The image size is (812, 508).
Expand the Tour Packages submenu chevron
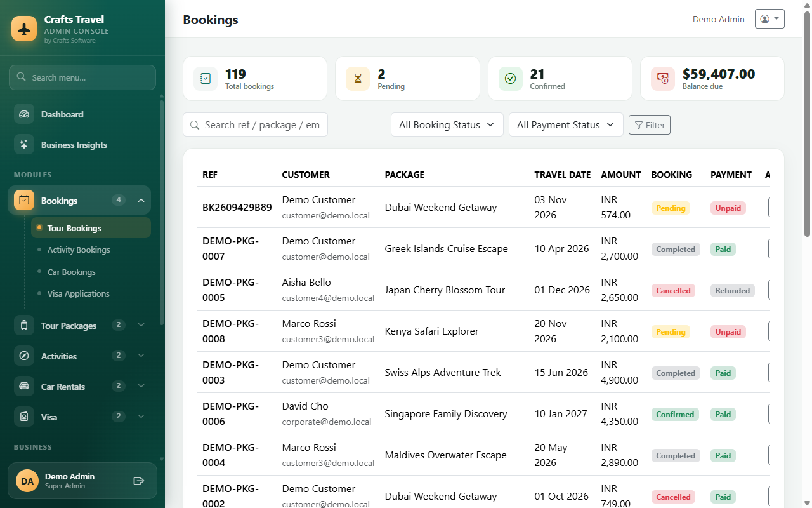point(141,325)
